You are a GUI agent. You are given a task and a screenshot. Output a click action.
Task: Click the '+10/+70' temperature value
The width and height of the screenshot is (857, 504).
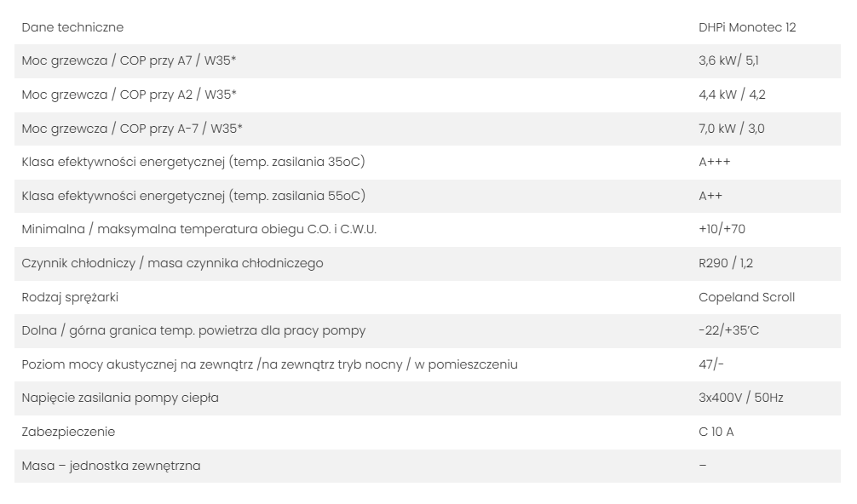[722, 230]
